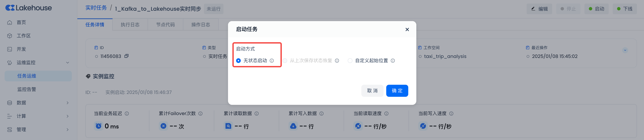The width and height of the screenshot is (644, 140).
Task: Select the 从上次保存状态恢复 radio option
Action: 285,60
